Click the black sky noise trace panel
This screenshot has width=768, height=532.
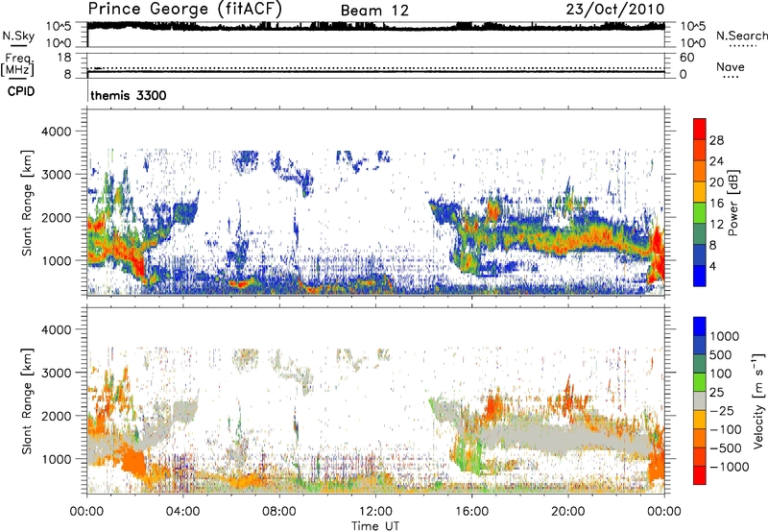click(375, 35)
